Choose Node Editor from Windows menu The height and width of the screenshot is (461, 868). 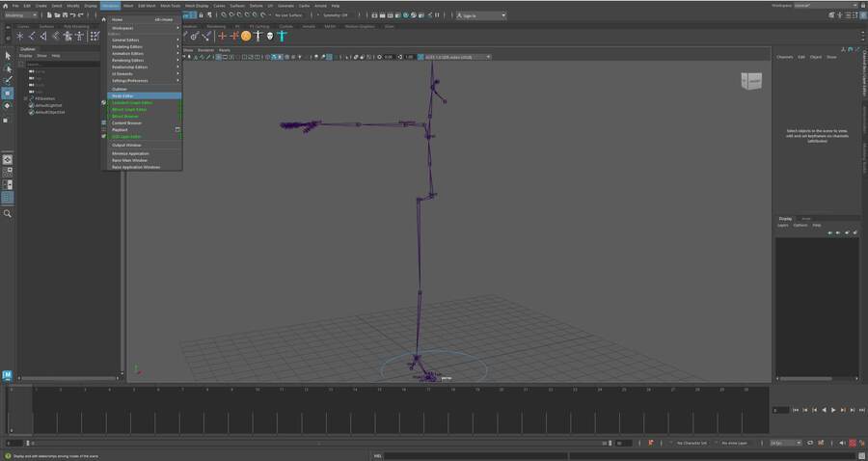(x=144, y=95)
